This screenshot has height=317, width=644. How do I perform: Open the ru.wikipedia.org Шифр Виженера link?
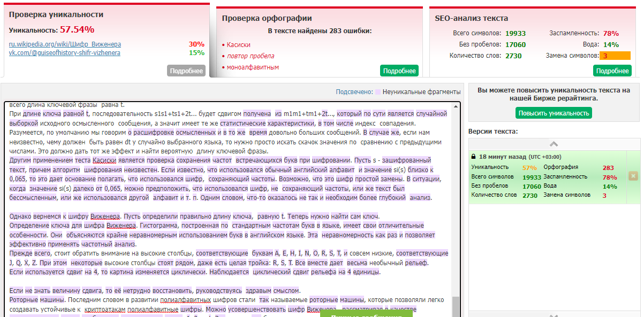coord(65,44)
